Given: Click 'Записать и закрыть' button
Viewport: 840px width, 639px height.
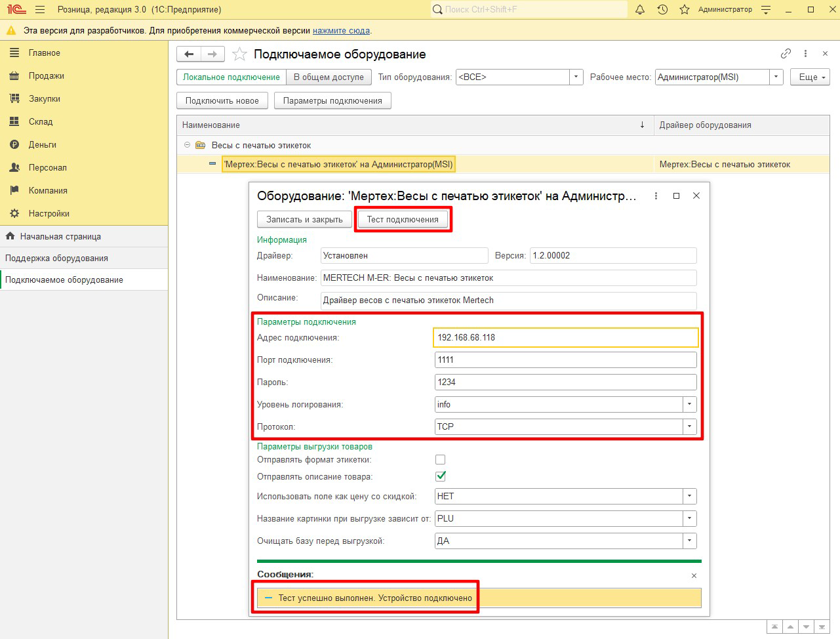Looking at the screenshot, I should coord(304,220).
